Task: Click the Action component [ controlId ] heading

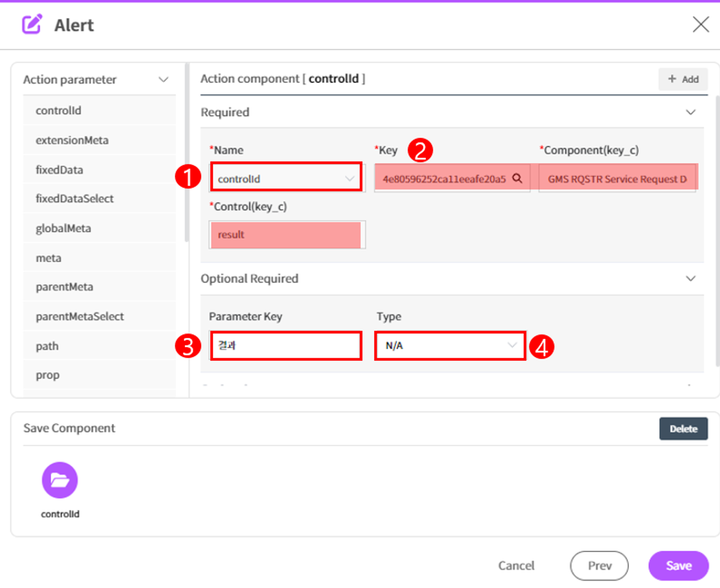Action: point(283,78)
